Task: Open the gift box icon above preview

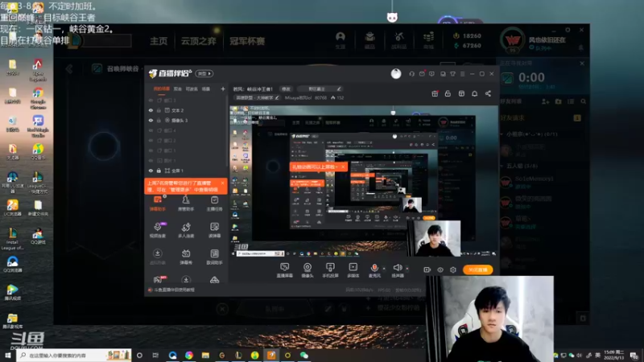Action: tap(435, 93)
